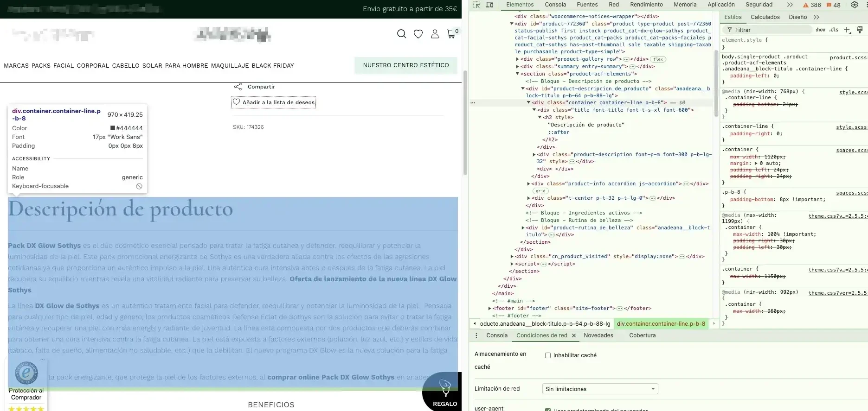868x411 pixels.
Task: Click the REGALO gift bubble
Action: (442, 392)
